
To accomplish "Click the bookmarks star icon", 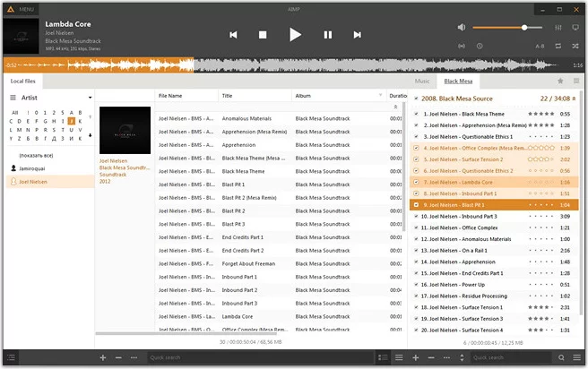I will (560, 81).
